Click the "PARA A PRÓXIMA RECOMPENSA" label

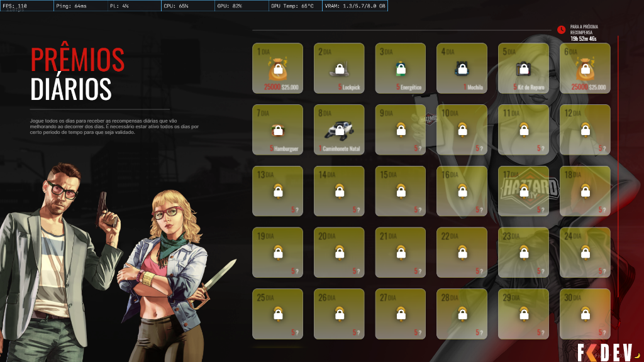(x=584, y=30)
